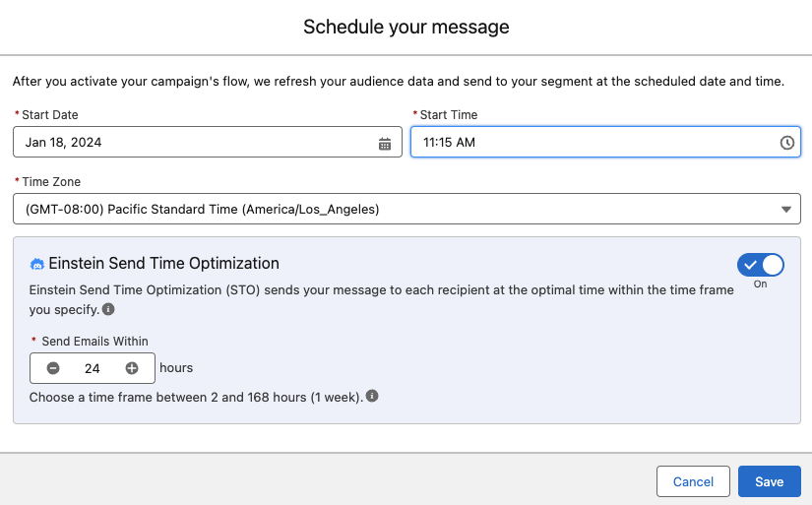Screen dimensions: 812x505
Task: Click the Start Time field showing 11:15 AM
Action: 605,142
